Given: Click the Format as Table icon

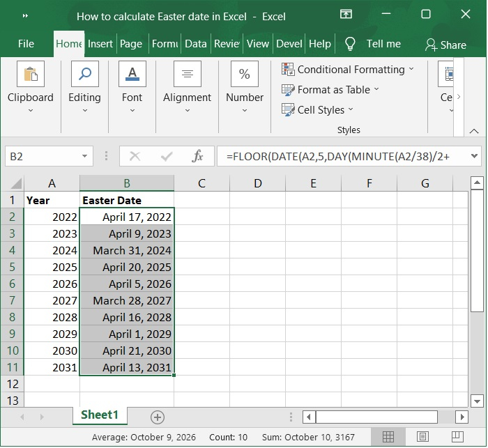Looking at the screenshot, I should pos(288,90).
